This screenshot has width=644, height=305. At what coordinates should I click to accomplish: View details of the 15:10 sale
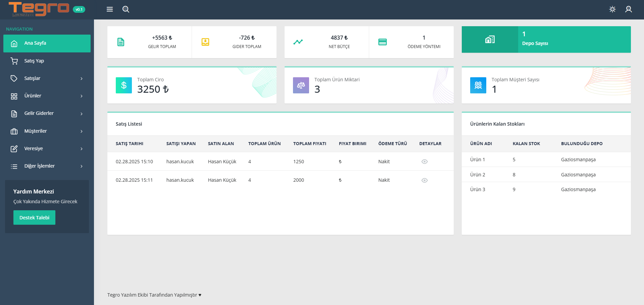425,162
